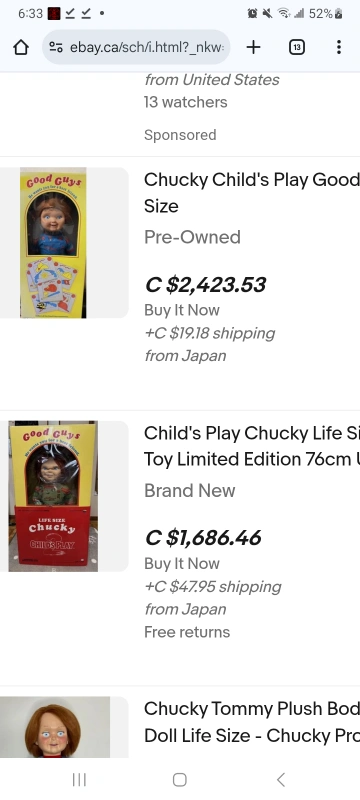Tap the ebay.ca address bar URL
The image size is (360, 800).
[x=147, y=47]
